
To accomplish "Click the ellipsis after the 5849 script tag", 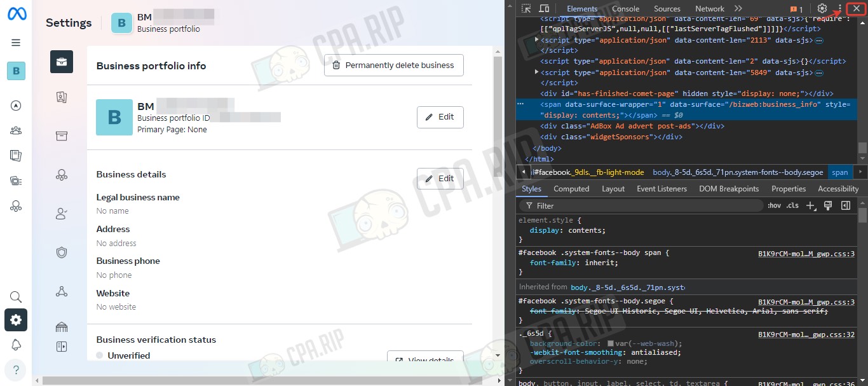I will [x=819, y=72].
